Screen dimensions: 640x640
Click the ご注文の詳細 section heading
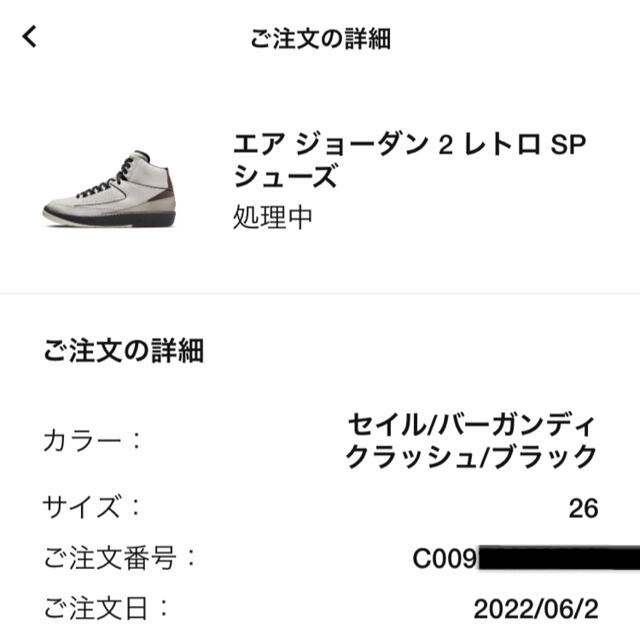click(123, 351)
